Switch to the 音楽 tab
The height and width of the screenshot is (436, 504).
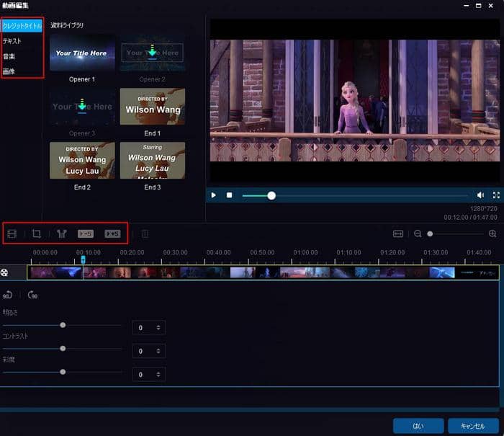[9, 56]
